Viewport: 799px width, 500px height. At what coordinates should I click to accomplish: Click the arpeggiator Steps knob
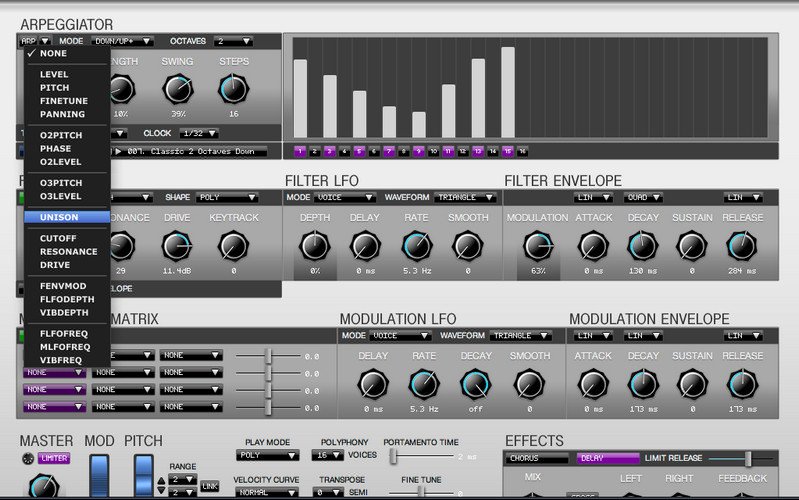234,90
